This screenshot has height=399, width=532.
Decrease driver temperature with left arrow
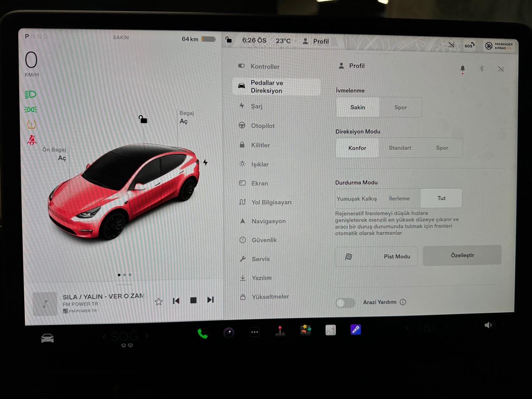pyautogui.click(x=104, y=336)
